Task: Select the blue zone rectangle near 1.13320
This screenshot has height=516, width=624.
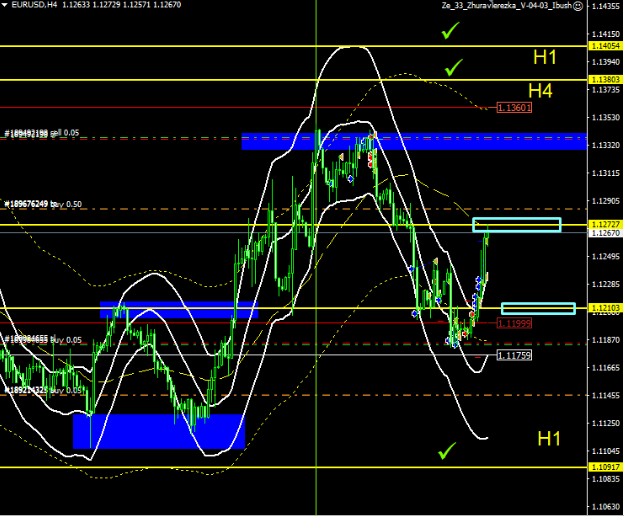Action: pos(413,142)
